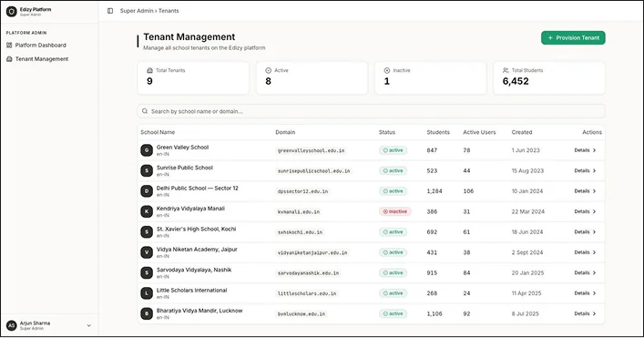The height and width of the screenshot is (338, 644).
Task: Open Details for Delhi Public School
Action: pyautogui.click(x=585, y=191)
